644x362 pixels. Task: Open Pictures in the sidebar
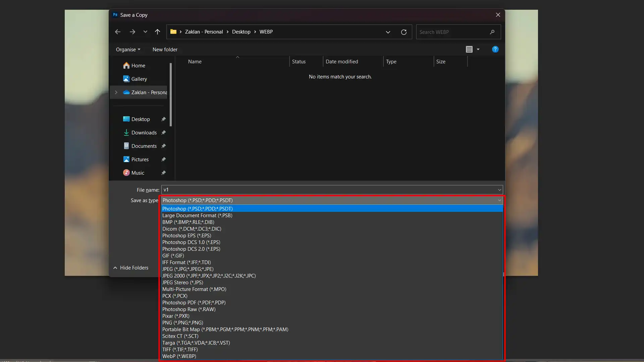pos(140,160)
